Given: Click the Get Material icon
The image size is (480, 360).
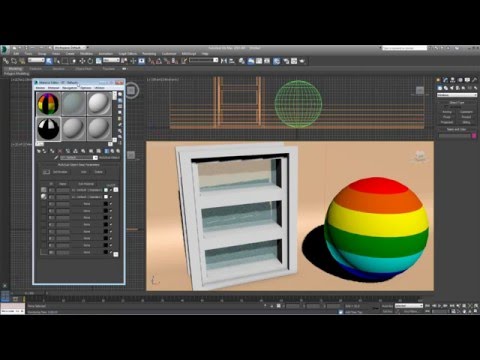Looking at the screenshot, I should [39, 151].
